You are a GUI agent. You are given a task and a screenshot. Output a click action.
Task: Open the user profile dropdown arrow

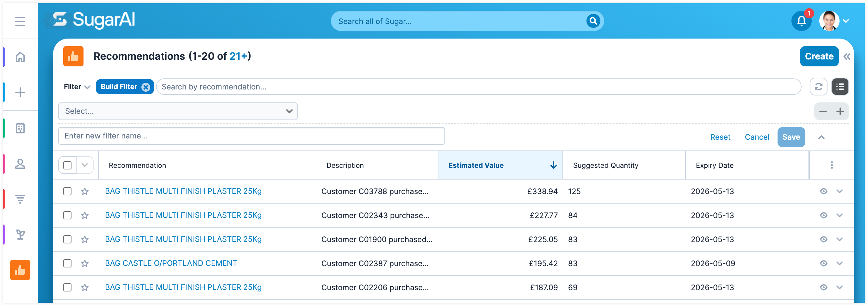click(846, 21)
